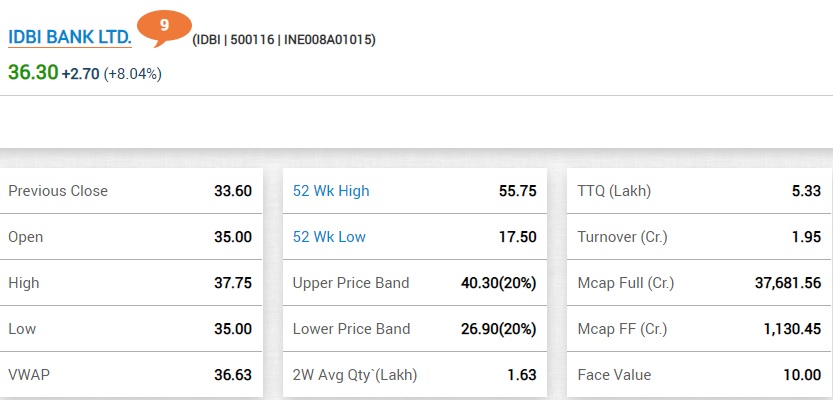The height and width of the screenshot is (400, 833).
Task: Select the Face Value row
Action: point(700,375)
